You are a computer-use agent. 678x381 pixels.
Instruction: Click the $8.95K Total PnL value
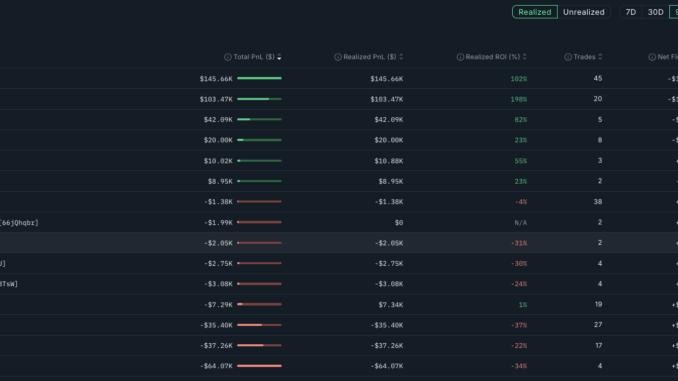(x=220, y=181)
